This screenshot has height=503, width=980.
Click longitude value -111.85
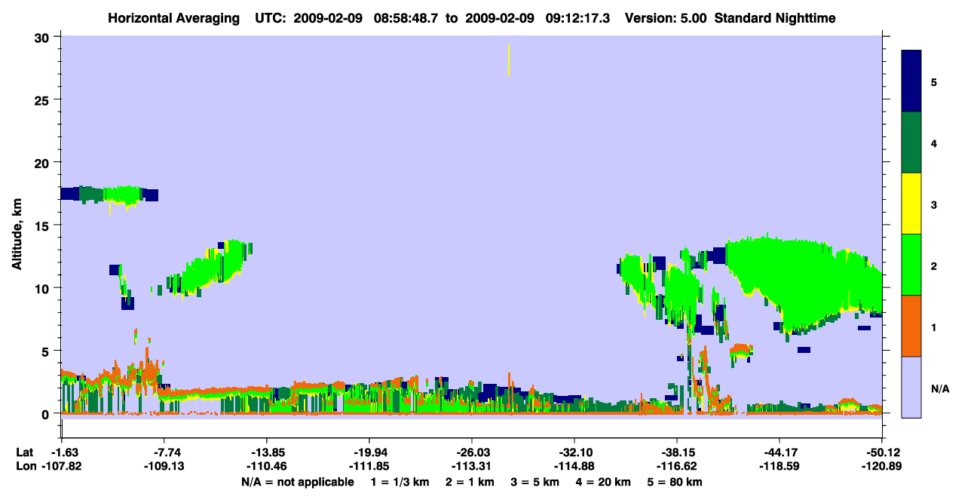tap(369, 466)
